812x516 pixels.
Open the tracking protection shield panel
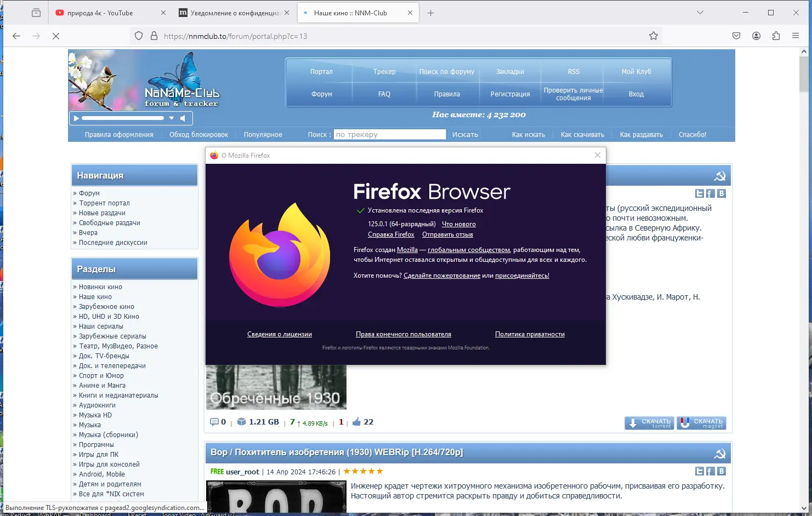pos(139,36)
